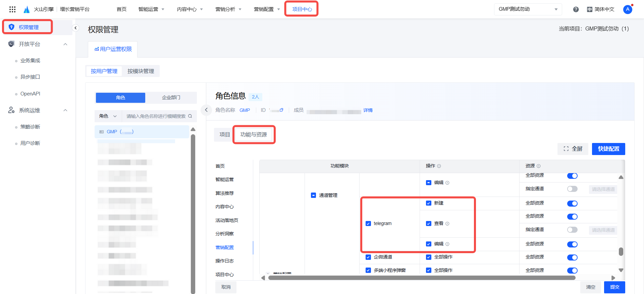Uncheck the telegram checkbox
The image size is (644, 294).
(x=368, y=223)
